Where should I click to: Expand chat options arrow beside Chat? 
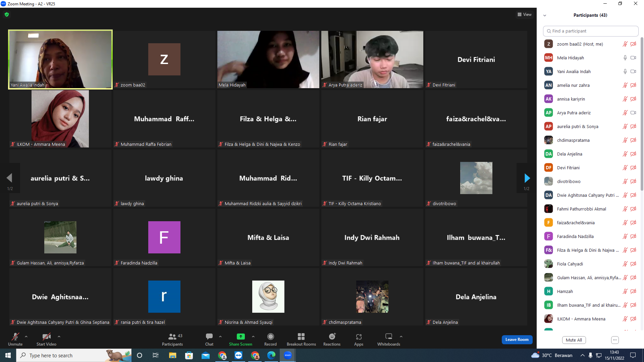(220, 337)
